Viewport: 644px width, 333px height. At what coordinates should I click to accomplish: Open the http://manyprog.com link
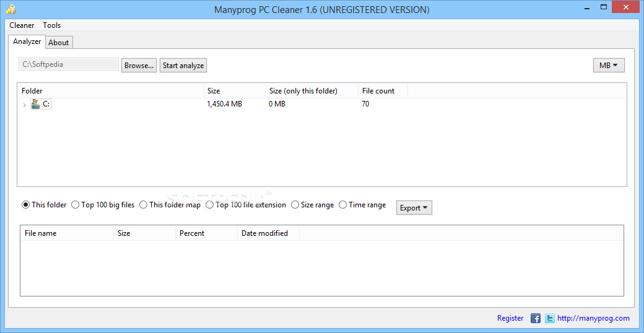(x=593, y=318)
